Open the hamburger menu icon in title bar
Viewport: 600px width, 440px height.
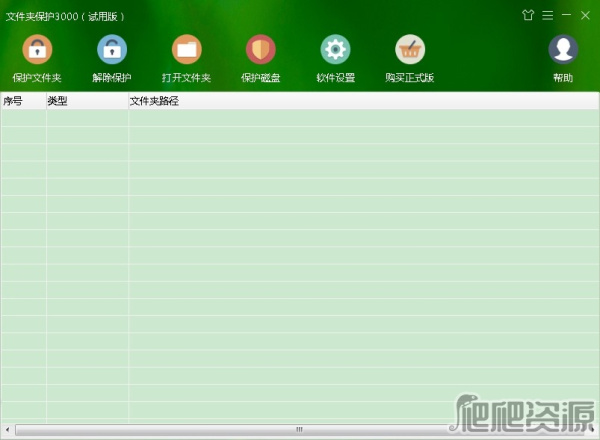click(548, 15)
